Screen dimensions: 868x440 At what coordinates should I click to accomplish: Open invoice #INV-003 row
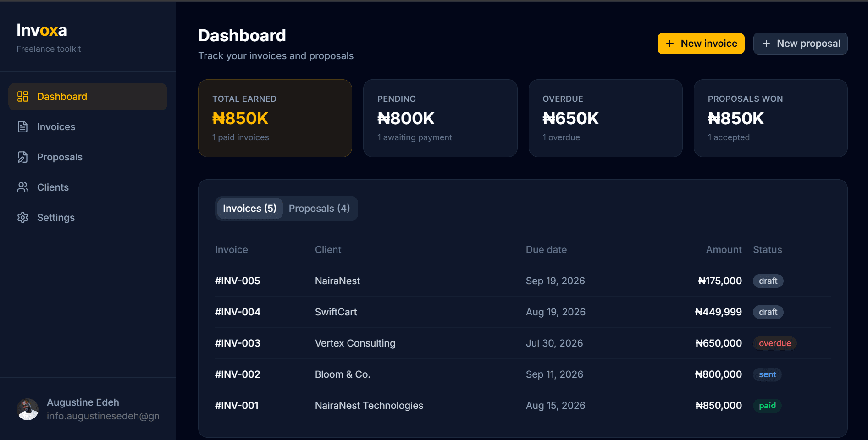click(x=523, y=343)
